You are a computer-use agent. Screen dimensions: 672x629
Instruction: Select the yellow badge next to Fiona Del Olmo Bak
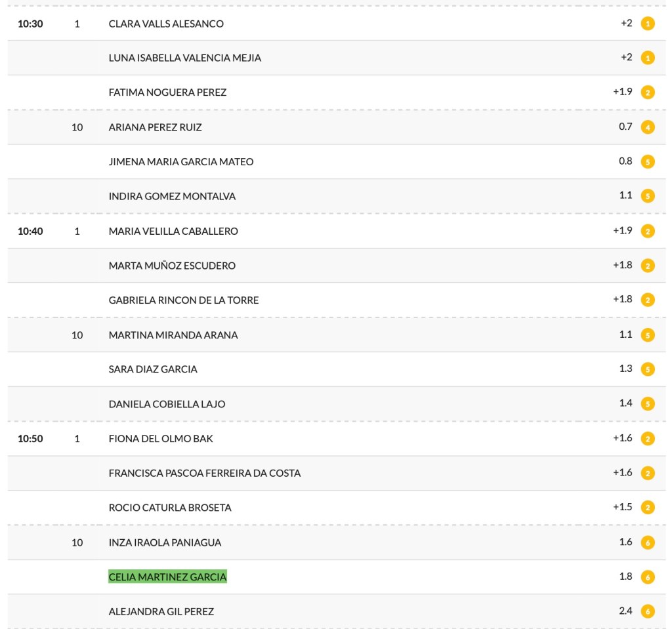coord(648,438)
